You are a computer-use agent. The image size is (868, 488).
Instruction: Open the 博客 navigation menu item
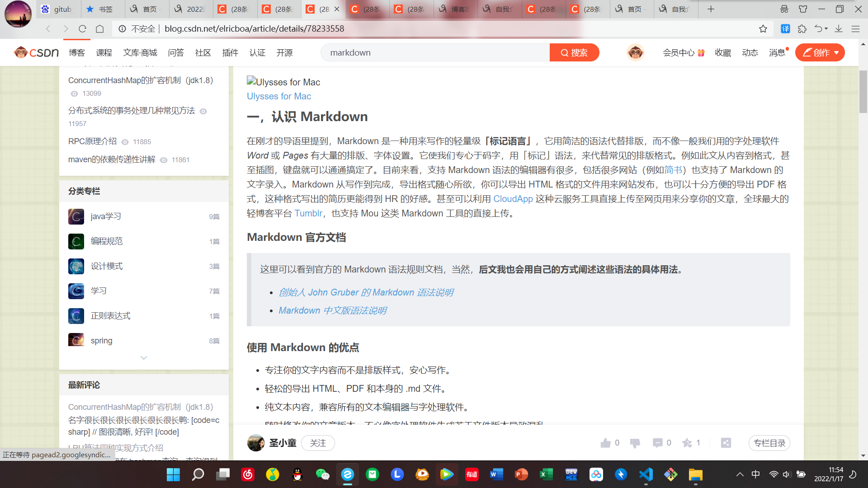coord(77,53)
